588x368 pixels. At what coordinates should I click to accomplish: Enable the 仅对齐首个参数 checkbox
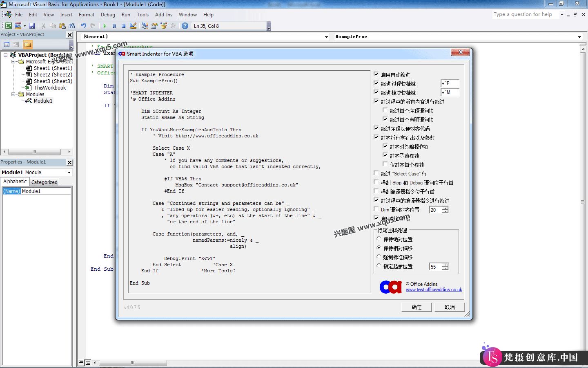385,164
